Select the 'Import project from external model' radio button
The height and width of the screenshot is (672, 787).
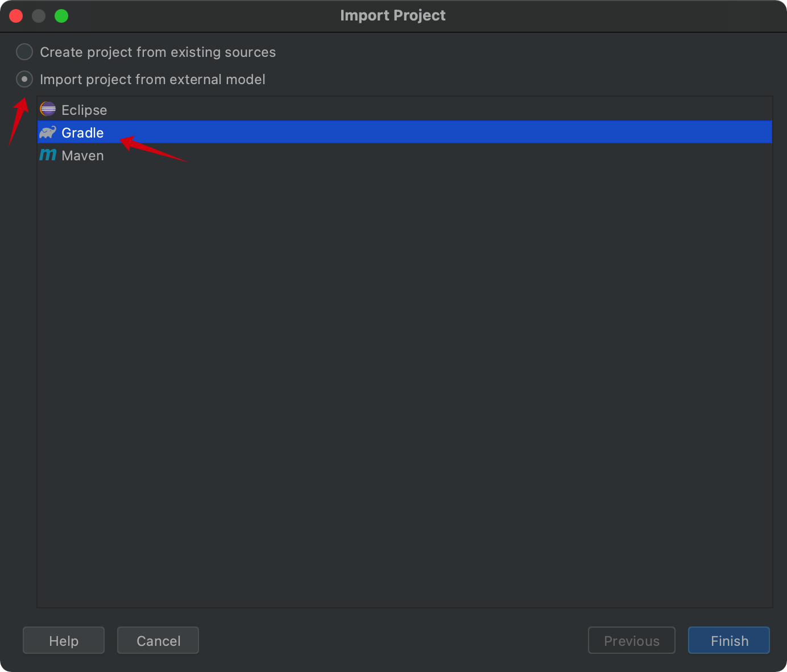pyautogui.click(x=24, y=79)
